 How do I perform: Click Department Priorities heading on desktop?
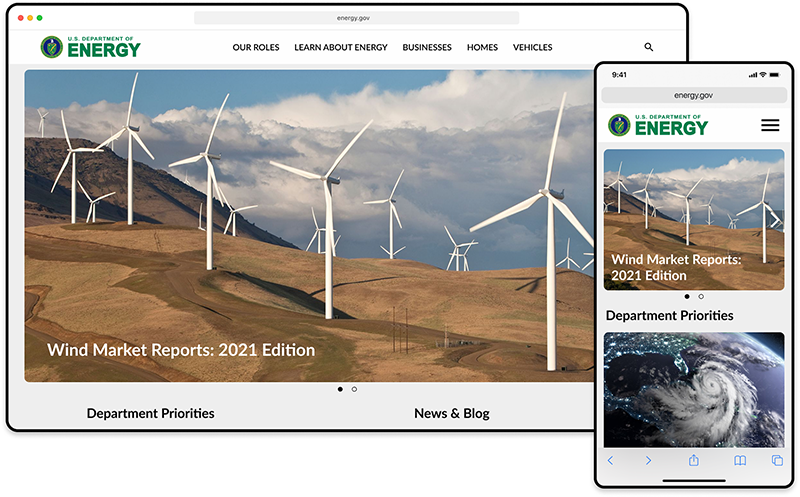pos(151,413)
